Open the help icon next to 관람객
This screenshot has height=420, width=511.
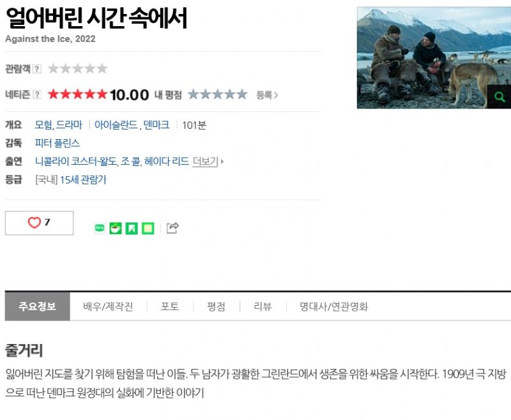point(37,69)
